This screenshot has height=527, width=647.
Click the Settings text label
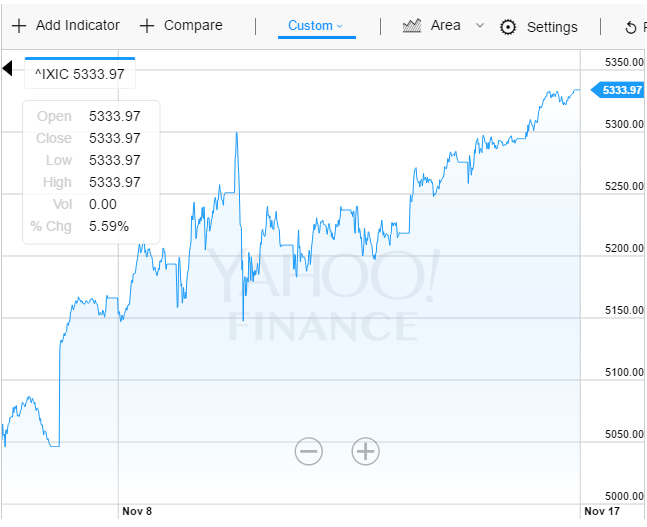[x=552, y=27]
